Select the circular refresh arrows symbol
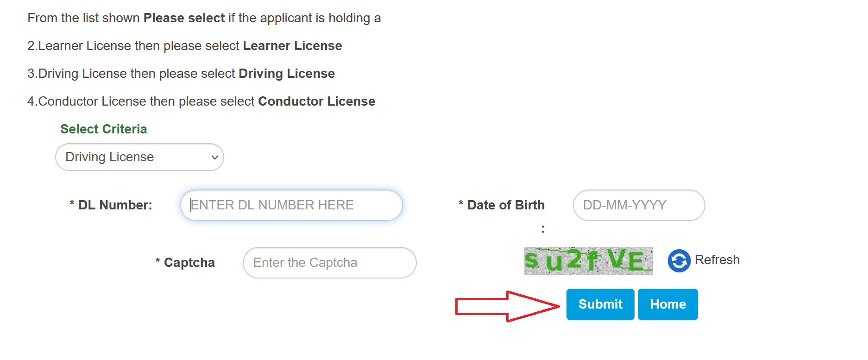Screen dimensions: 868x360 [678, 260]
